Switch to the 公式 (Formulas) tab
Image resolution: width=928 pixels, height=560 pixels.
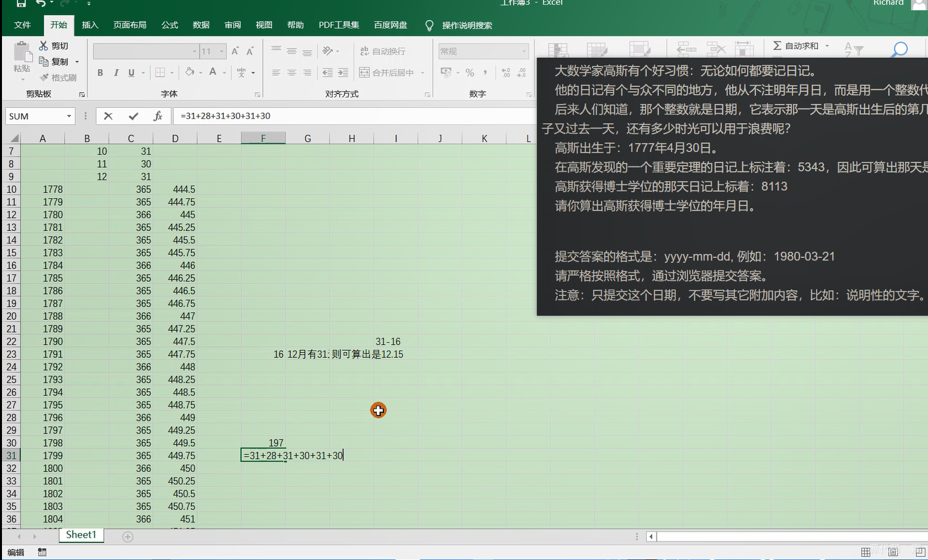[x=170, y=25]
